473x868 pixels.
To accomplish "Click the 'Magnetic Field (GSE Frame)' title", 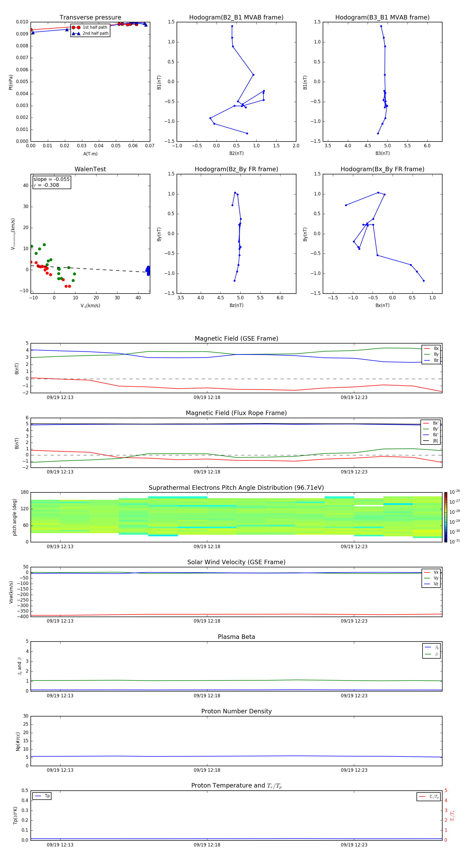I will 236,339.
